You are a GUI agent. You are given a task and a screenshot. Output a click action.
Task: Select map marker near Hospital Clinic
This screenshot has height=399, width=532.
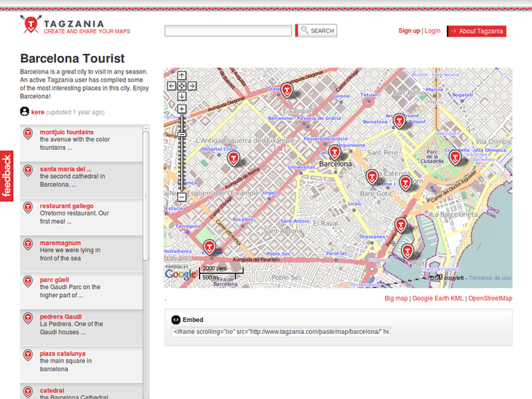tap(234, 158)
